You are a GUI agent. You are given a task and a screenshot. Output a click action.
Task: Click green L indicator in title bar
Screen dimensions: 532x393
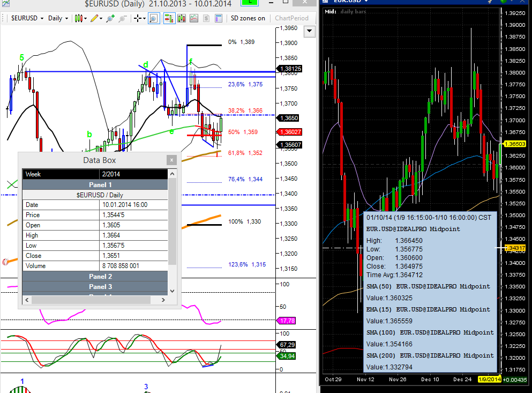coord(250,3)
